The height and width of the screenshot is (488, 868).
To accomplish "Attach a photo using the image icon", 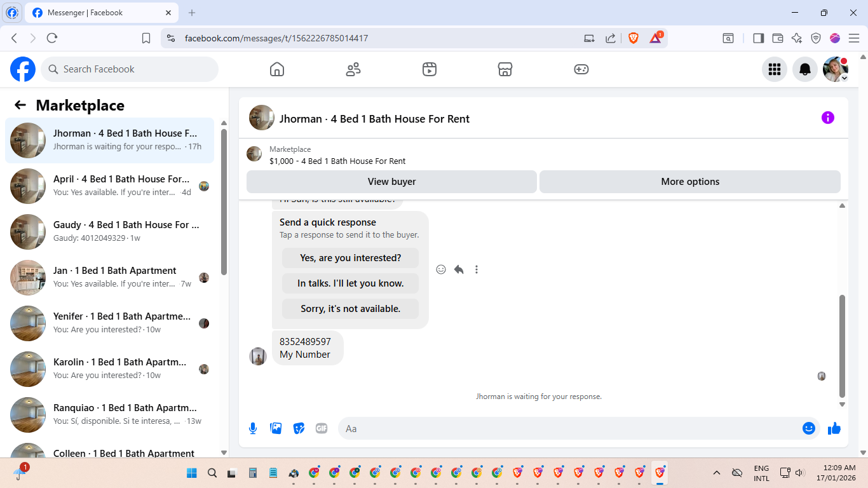I will click(x=276, y=428).
